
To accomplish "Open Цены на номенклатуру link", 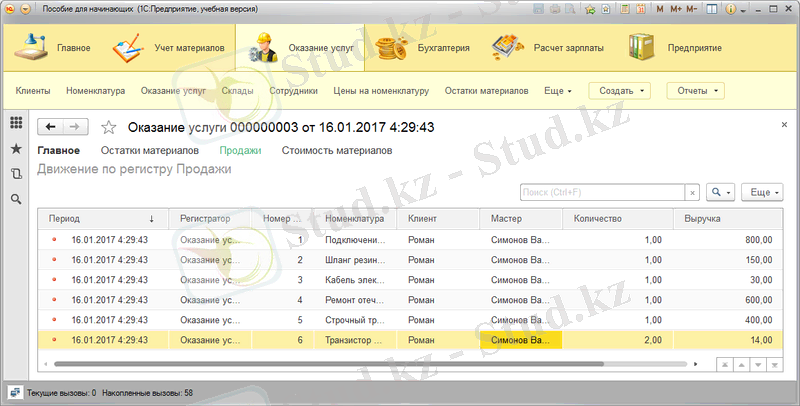I will tap(381, 91).
